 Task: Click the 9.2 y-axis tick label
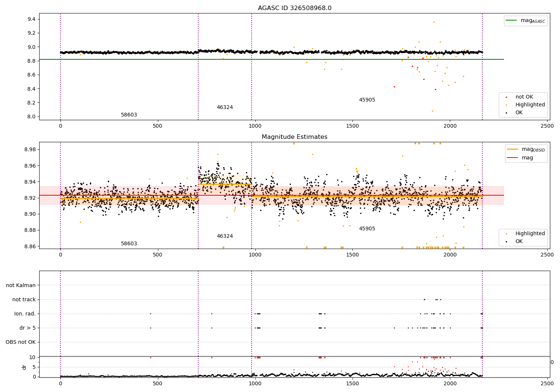pos(32,33)
